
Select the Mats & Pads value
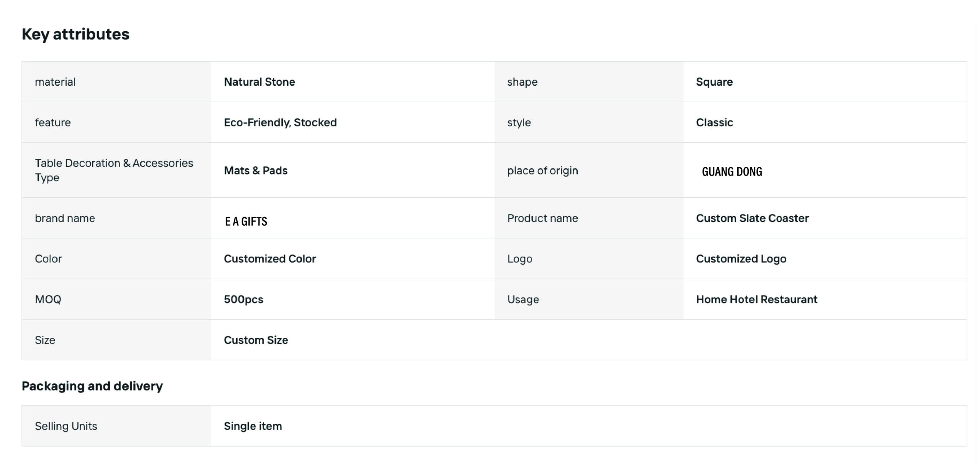(256, 171)
